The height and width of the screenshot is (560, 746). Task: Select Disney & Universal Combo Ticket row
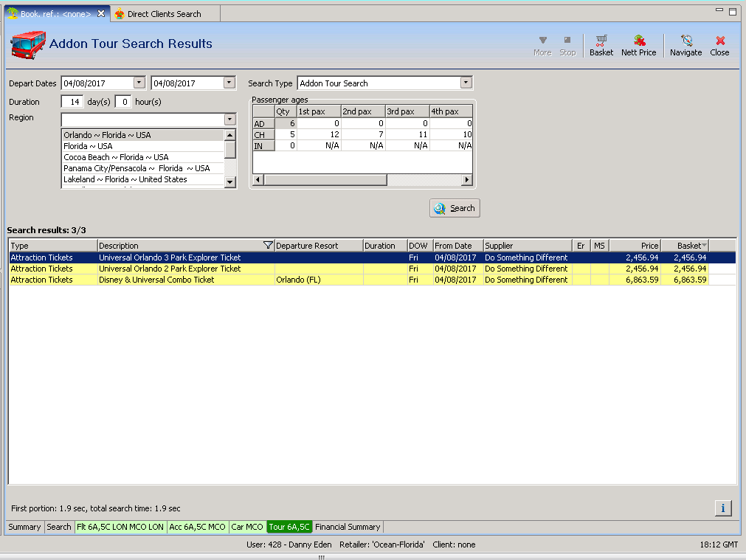[156, 280]
